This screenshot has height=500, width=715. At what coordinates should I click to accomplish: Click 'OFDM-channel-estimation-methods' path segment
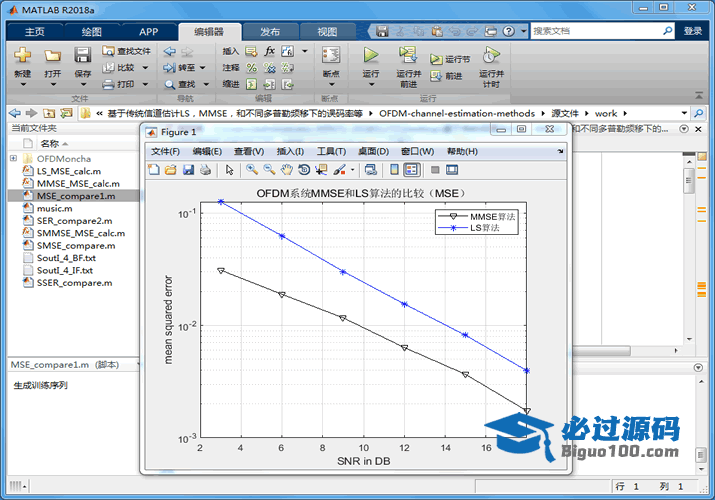457,113
